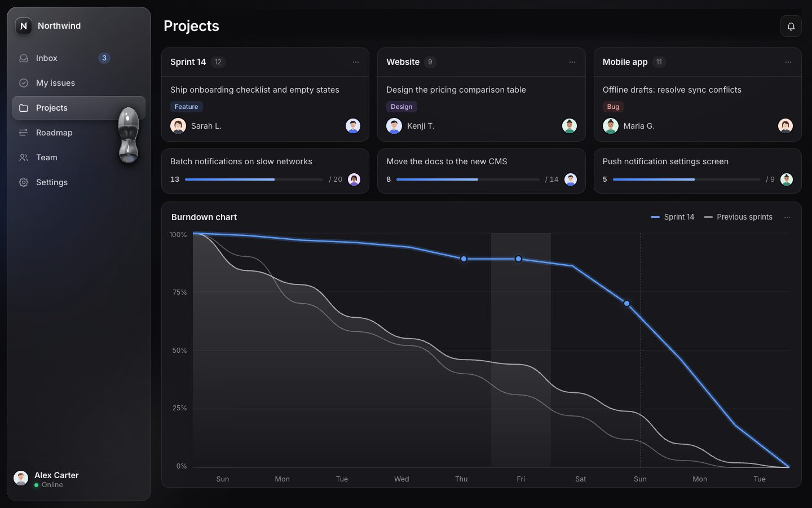This screenshot has height=508, width=812.
Task: Click Batch notifications progress bar
Action: click(254, 179)
